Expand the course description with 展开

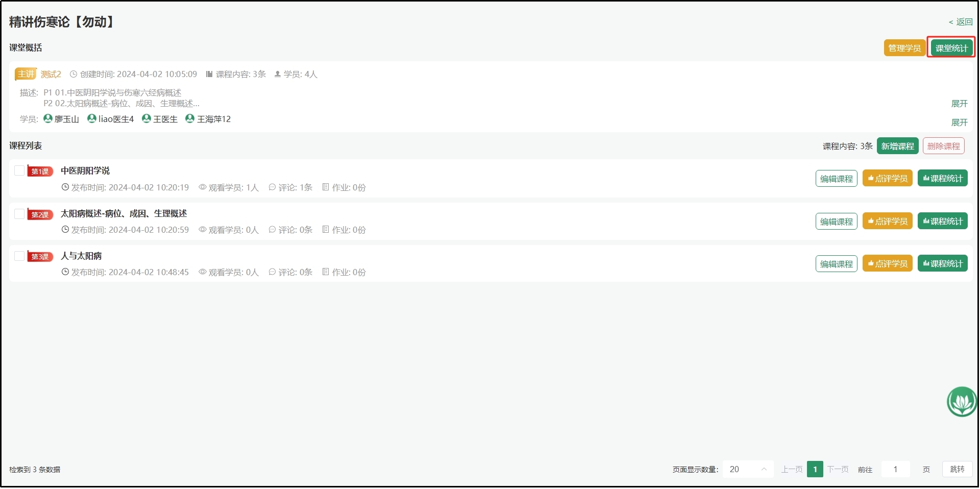click(959, 104)
